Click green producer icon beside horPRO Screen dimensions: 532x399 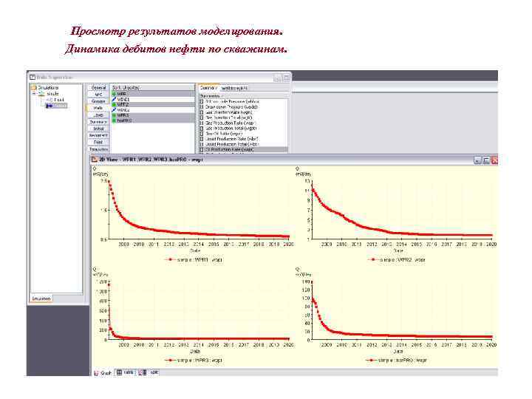pos(114,120)
